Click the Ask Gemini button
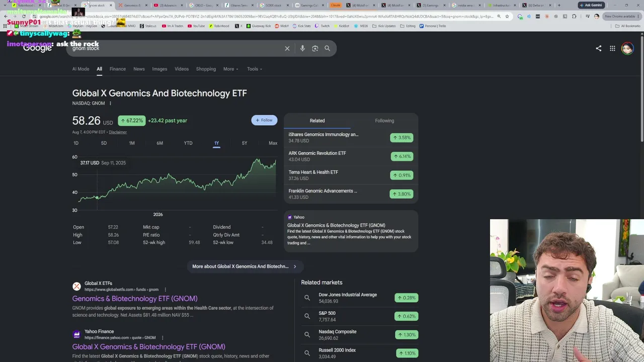This screenshot has width=644, height=362. click(x=591, y=5)
